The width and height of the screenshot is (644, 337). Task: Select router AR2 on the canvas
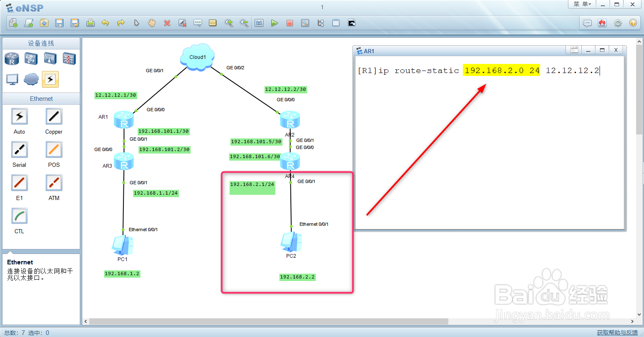pyautogui.click(x=290, y=120)
